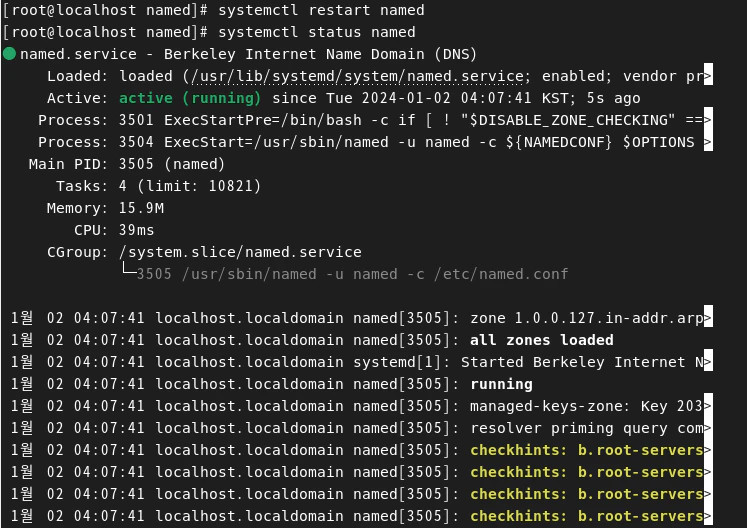Click the truncation marker after 'in-addr.arp'
Screen dimensions: 747x528
tap(708, 318)
